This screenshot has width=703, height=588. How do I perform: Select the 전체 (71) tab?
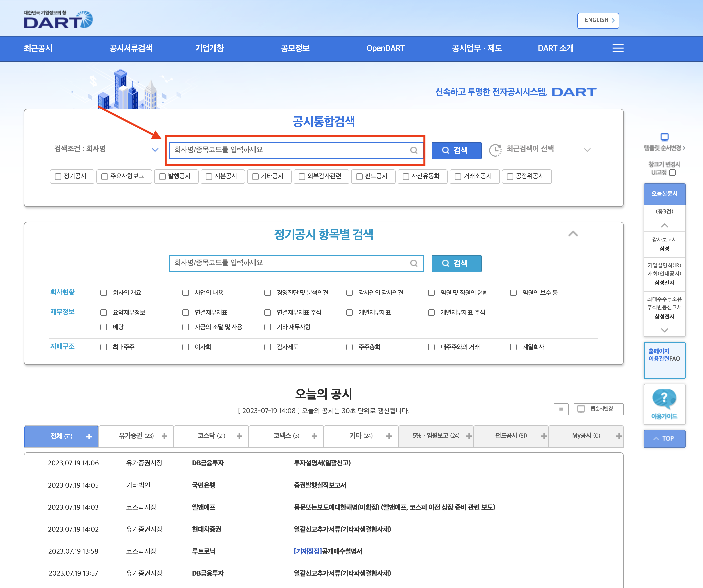pyautogui.click(x=62, y=436)
